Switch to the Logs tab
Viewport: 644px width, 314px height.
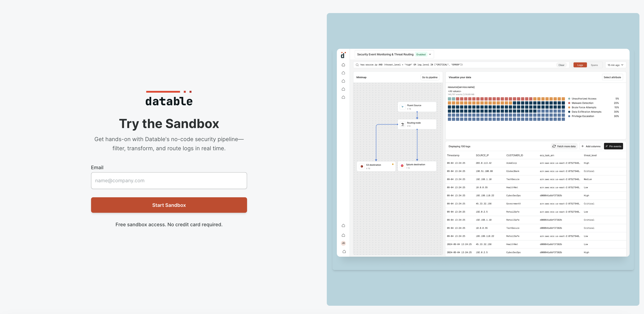click(x=580, y=65)
